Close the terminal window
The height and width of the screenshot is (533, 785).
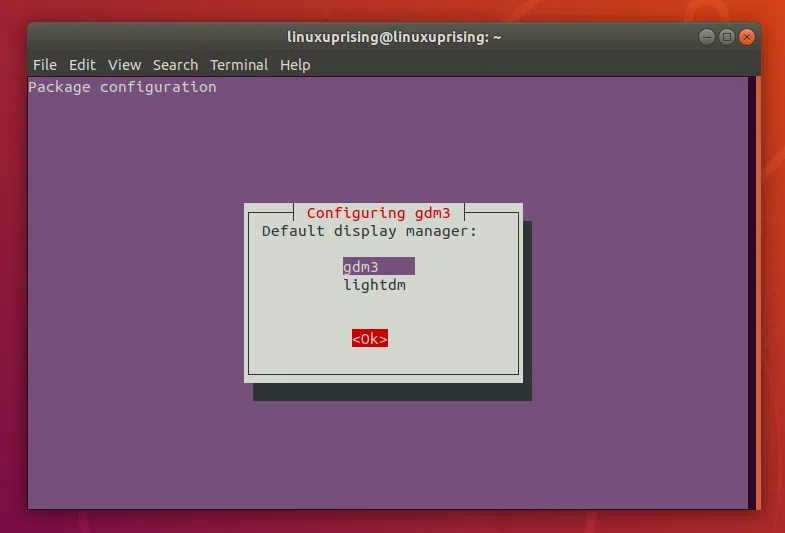(x=746, y=37)
